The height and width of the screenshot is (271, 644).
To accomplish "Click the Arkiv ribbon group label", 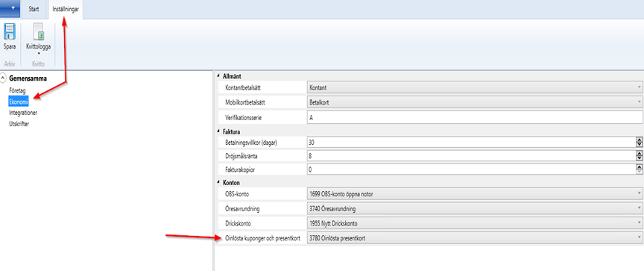I will (9, 63).
